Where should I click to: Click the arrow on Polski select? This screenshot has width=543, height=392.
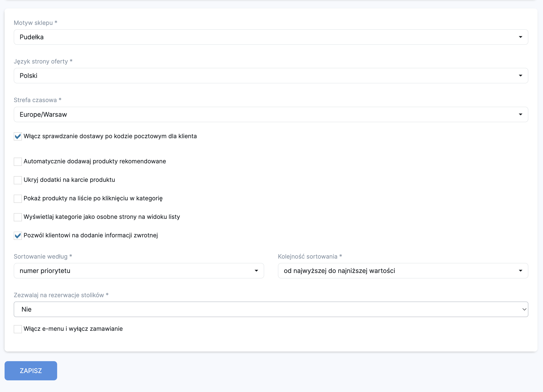coord(520,76)
